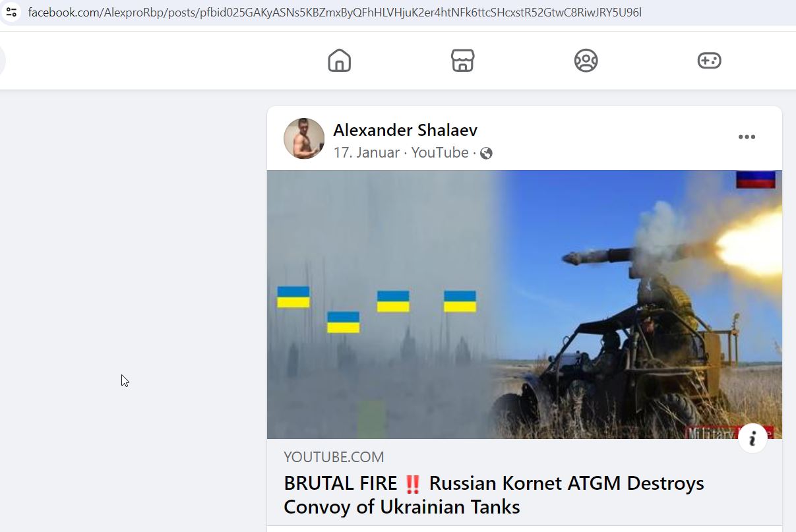The width and height of the screenshot is (796, 532).
Task: Open the Gaming controller icon
Action: coord(709,61)
